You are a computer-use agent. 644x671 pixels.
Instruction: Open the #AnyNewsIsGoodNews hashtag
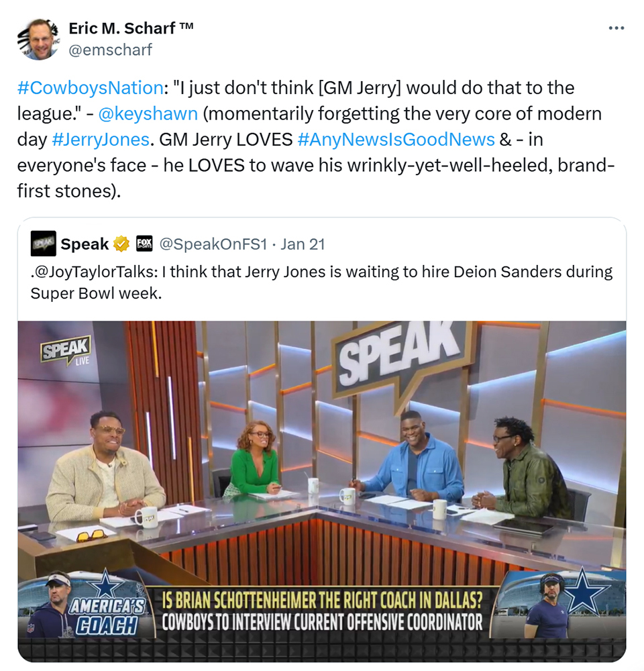tap(396, 140)
